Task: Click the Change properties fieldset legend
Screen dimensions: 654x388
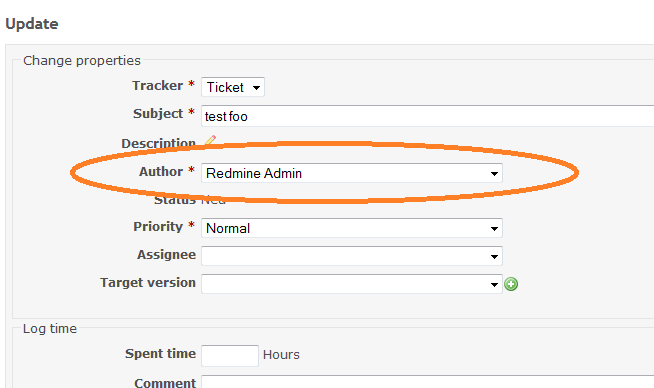Action: click(82, 60)
